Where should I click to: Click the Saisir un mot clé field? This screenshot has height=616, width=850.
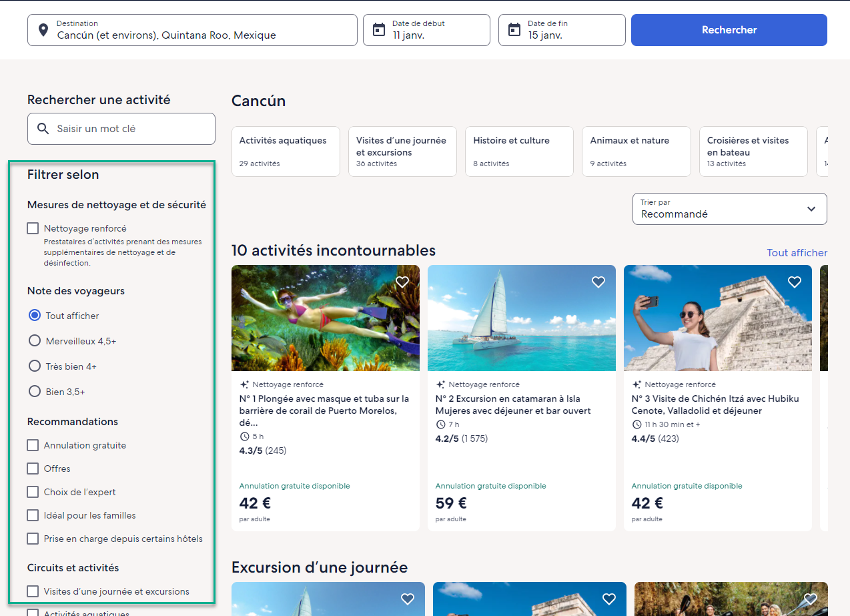point(121,129)
